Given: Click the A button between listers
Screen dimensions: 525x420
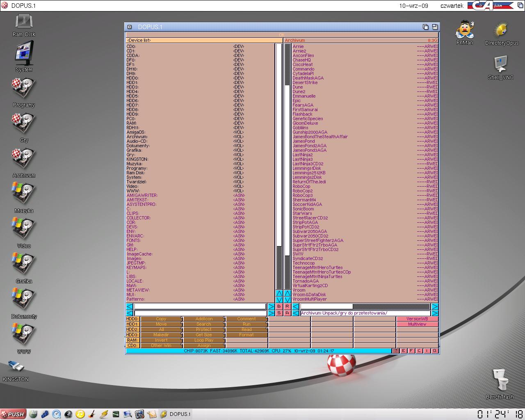Looking at the screenshot, I should pyautogui.click(x=287, y=313).
